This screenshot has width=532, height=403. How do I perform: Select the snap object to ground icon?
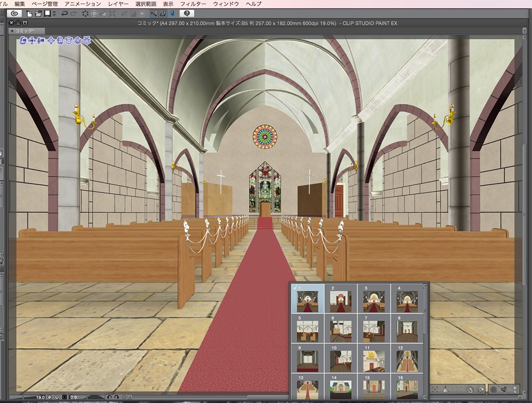[87, 40]
